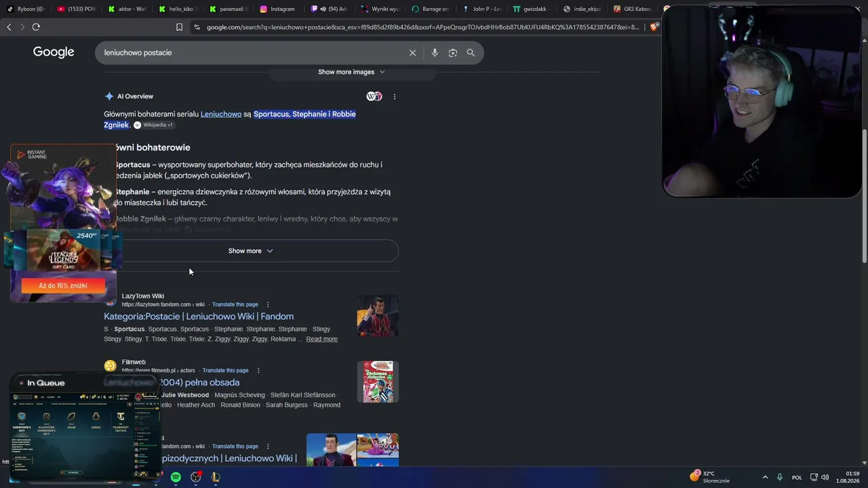Bookmark this page in the address bar
The image size is (868, 488).
[x=179, y=27]
